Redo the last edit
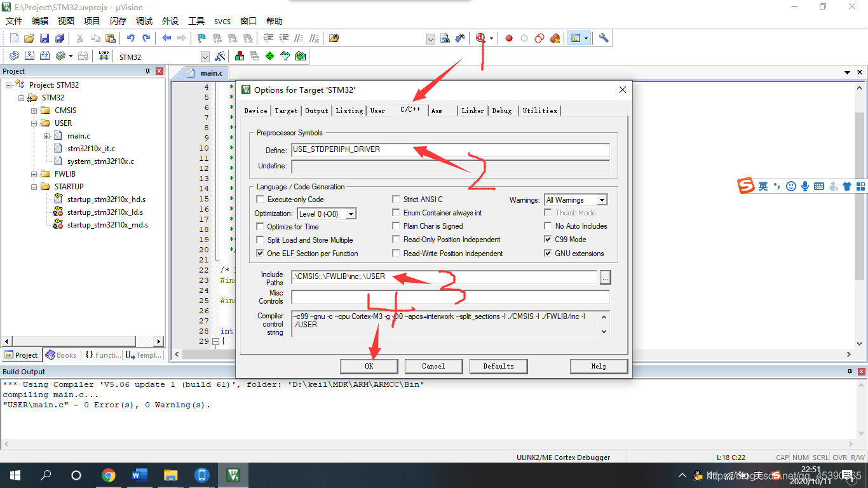 (146, 38)
